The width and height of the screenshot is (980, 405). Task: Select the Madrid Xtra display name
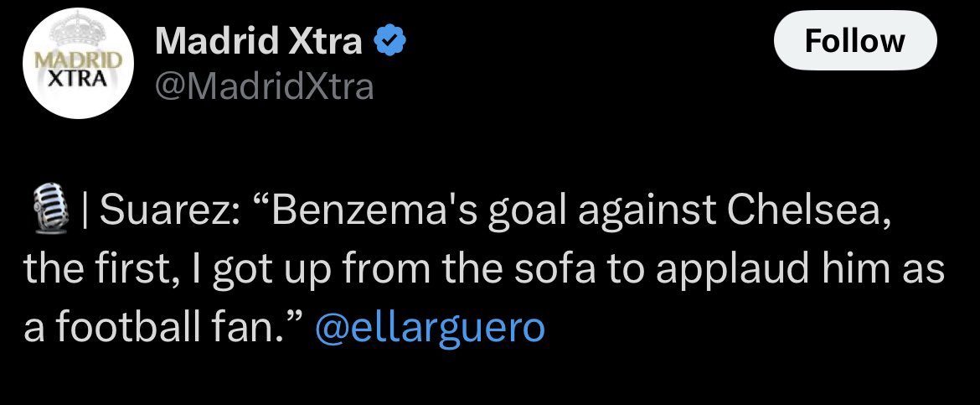tap(259, 41)
